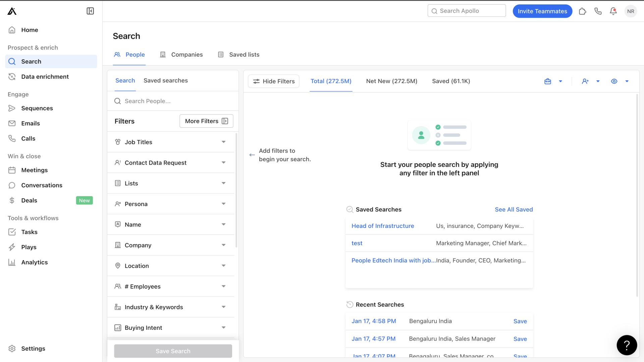Expand the Industry & Keywords filter
The width and height of the screenshot is (644, 362).
point(171,307)
